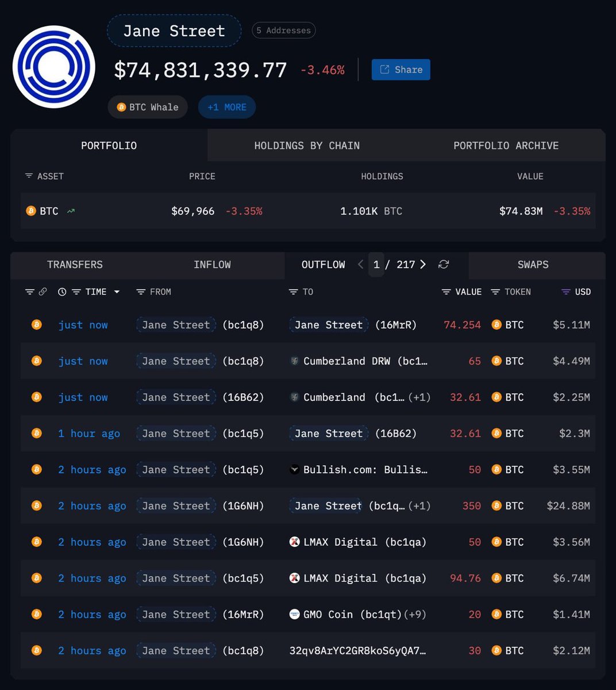The width and height of the screenshot is (616, 690).
Task: Expand the +1 MORE tags button
Action: pos(227,107)
